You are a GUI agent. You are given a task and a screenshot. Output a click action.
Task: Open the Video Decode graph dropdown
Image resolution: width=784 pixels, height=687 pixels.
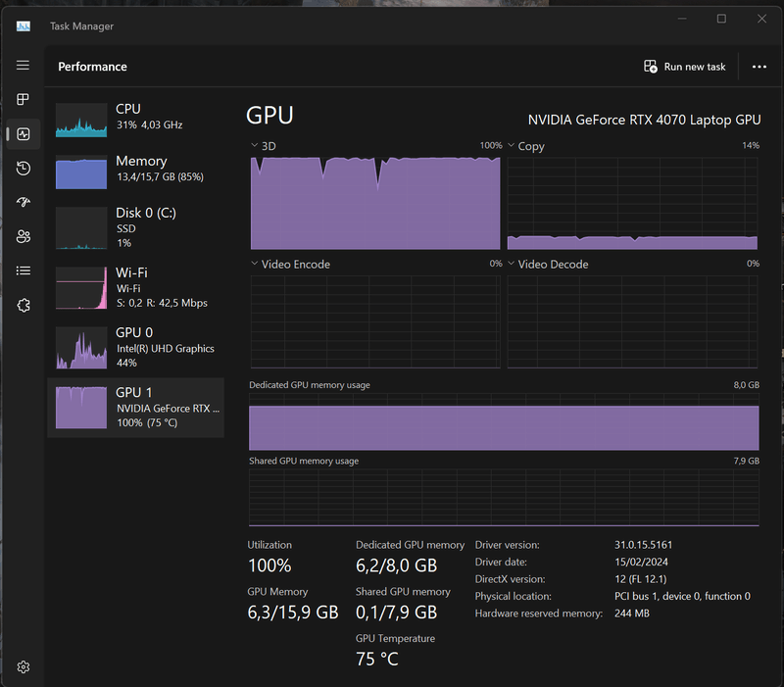[511, 264]
